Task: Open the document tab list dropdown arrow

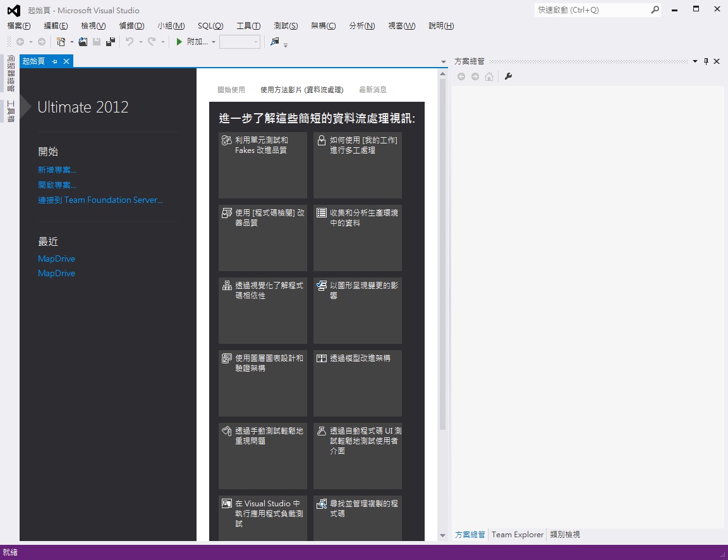Action: [444, 62]
